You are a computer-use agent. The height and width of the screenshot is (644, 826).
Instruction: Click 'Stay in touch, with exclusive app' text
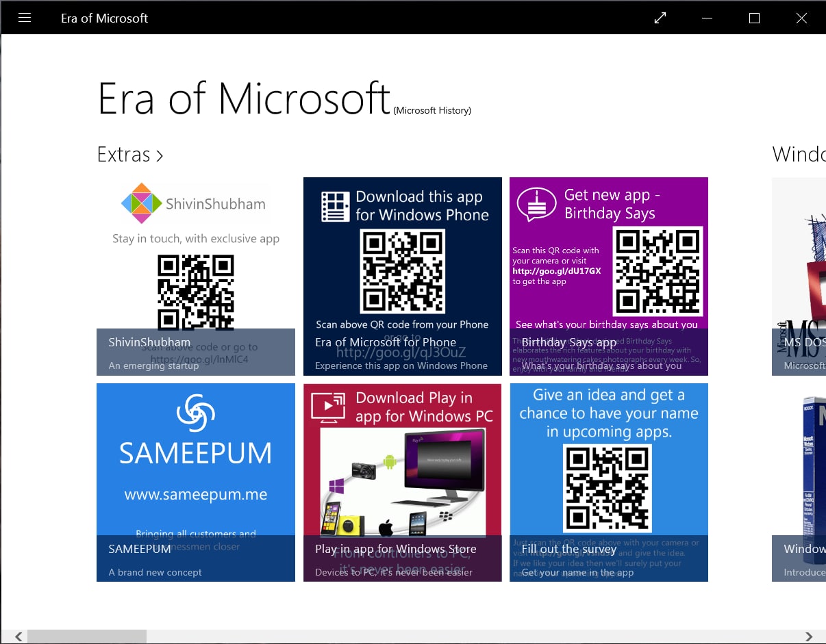196,239
